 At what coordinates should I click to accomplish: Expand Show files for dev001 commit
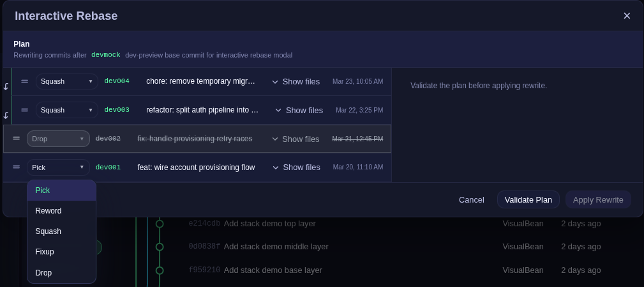click(296, 167)
